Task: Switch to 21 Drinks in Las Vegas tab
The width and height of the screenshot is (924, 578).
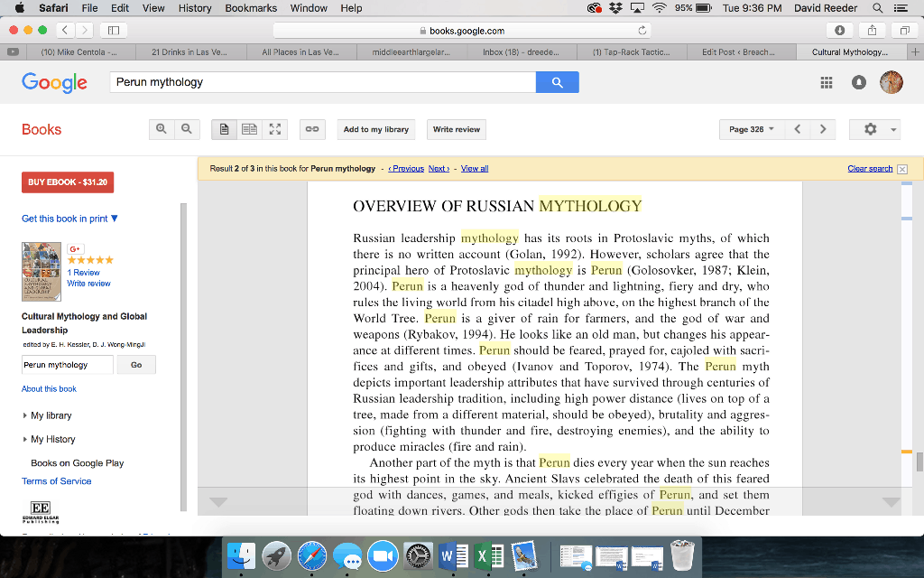Action: pos(189,51)
